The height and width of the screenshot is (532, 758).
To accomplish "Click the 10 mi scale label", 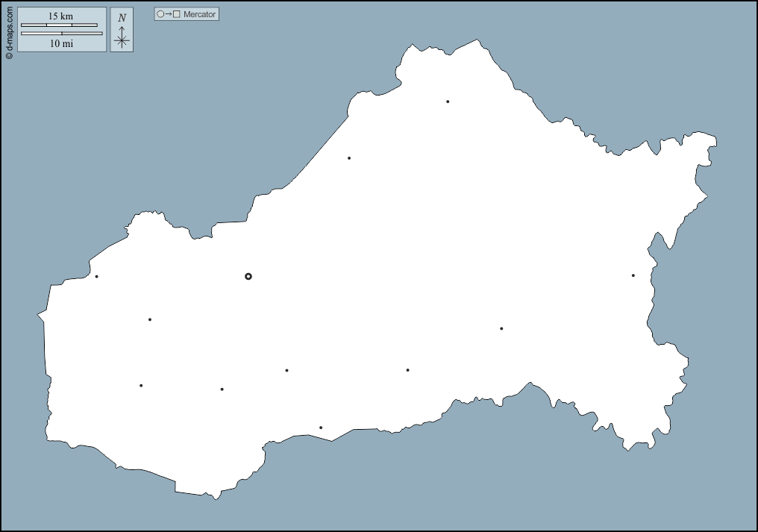I will (61, 43).
